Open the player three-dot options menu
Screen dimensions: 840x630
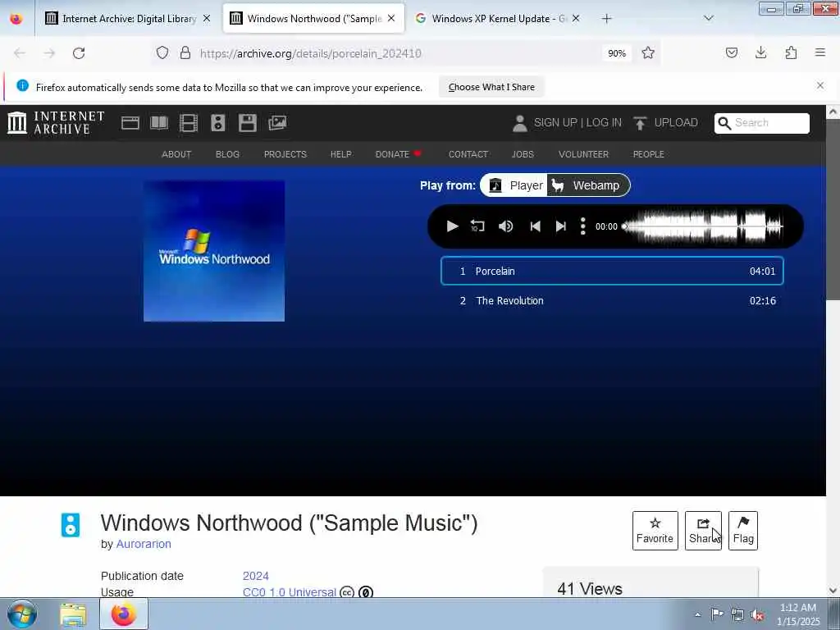coord(583,226)
